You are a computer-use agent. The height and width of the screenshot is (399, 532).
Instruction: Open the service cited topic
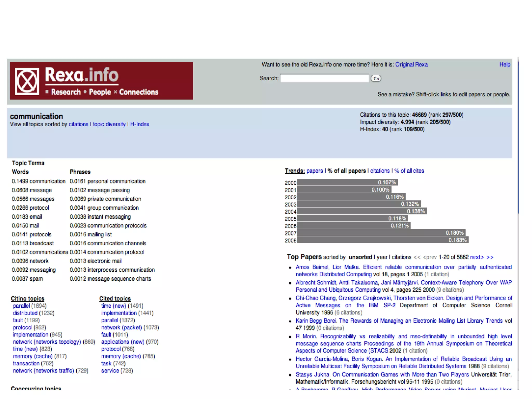pos(110,370)
